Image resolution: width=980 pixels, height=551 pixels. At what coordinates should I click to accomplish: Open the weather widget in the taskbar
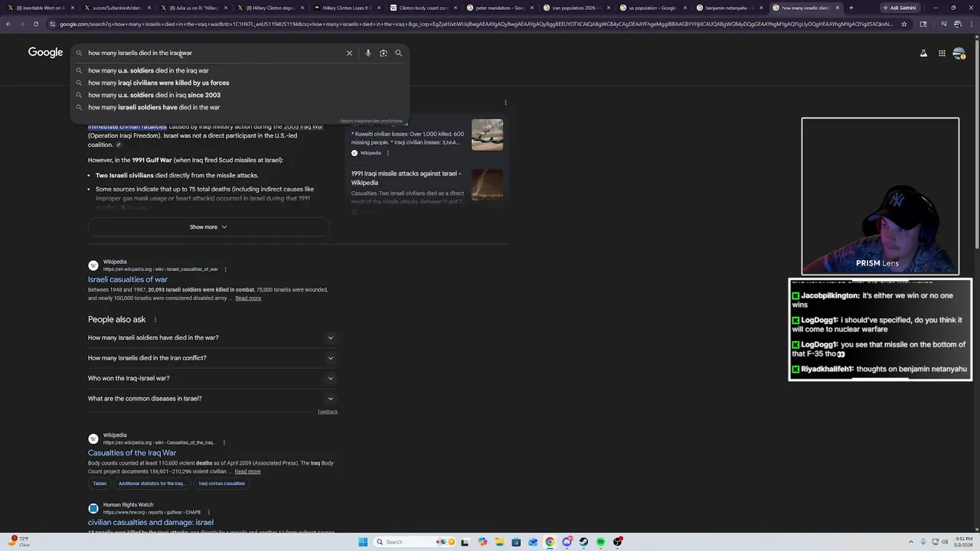coord(19,542)
